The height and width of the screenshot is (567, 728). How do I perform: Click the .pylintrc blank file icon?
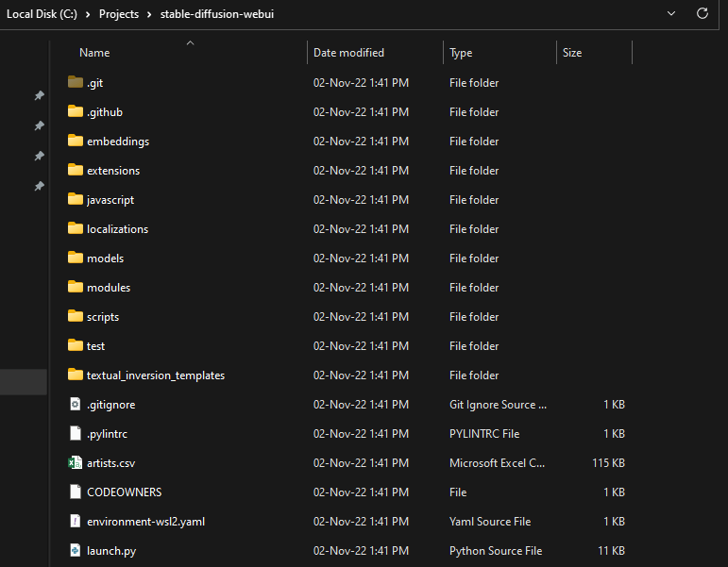coord(76,433)
